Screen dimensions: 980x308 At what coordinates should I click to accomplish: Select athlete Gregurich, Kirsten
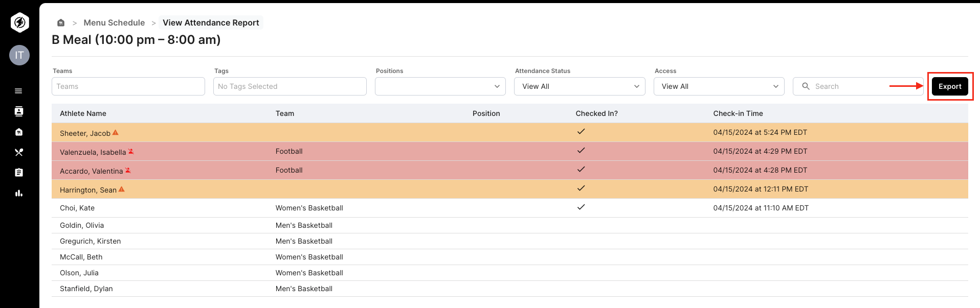point(91,241)
